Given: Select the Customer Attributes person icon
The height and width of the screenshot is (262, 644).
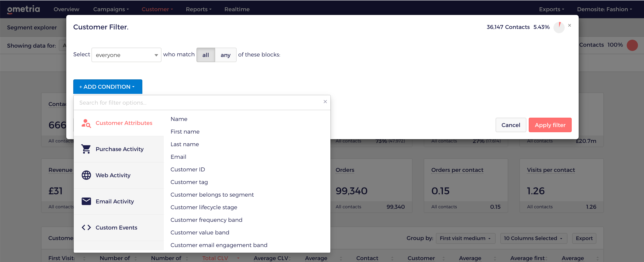Looking at the screenshot, I should (x=86, y=123).
